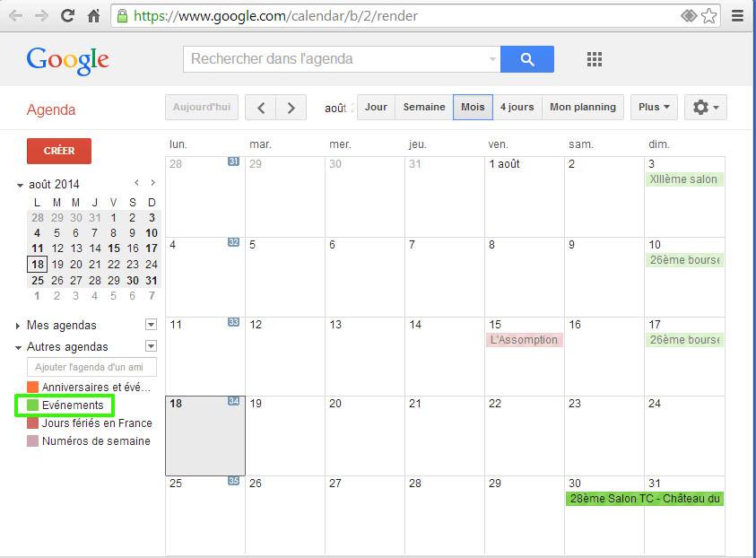Switch to Mon planning view
756x558 pixels.
(x=582, y=107)
